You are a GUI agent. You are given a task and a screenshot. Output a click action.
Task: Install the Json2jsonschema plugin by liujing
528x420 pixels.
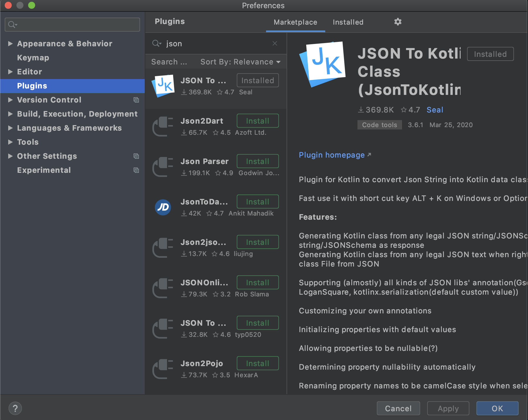click(x=258, y=242)
